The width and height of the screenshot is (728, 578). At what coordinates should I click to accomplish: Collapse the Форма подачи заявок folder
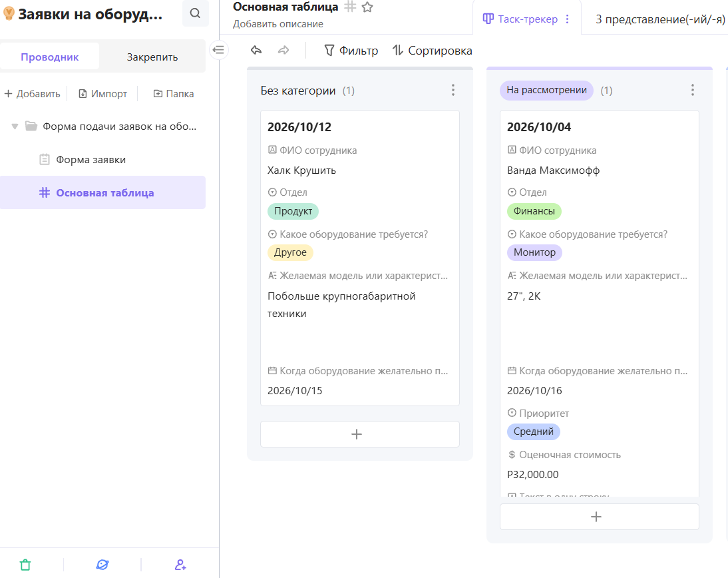pyautogui.click(x=15, y=127)
